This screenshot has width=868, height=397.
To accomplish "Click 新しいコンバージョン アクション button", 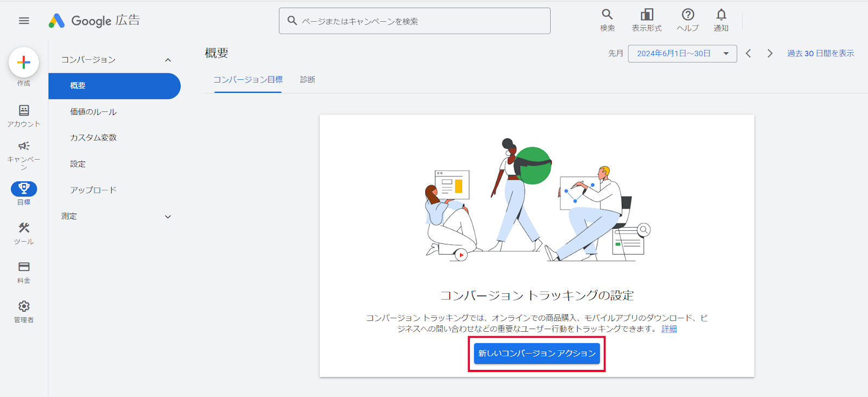I will [x=537, y=354].
